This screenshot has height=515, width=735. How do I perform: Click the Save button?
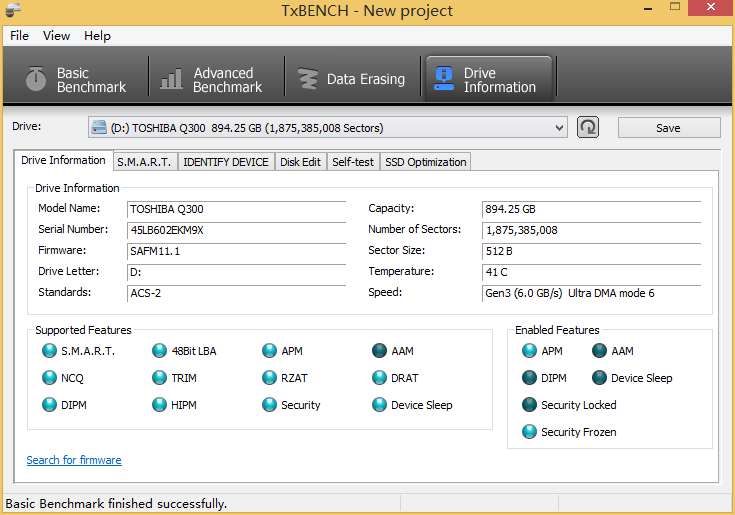tap(669, 128)
